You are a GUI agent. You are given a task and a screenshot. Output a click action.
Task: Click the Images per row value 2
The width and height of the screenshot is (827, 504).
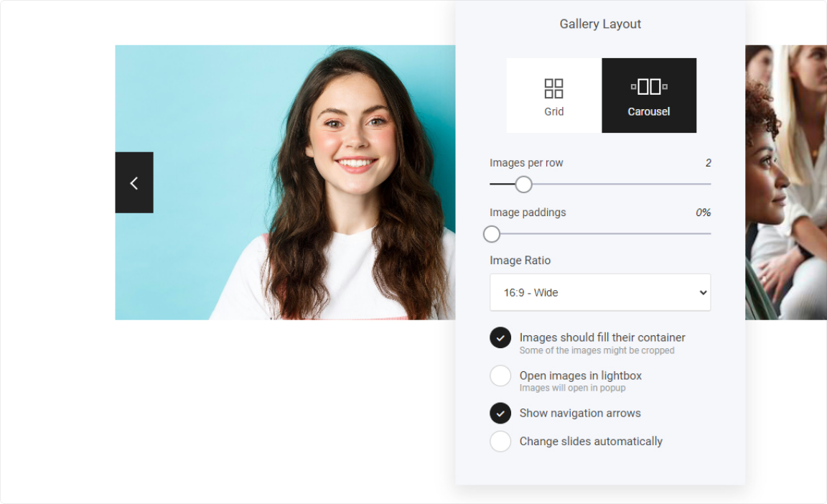[x=709, y=163]
